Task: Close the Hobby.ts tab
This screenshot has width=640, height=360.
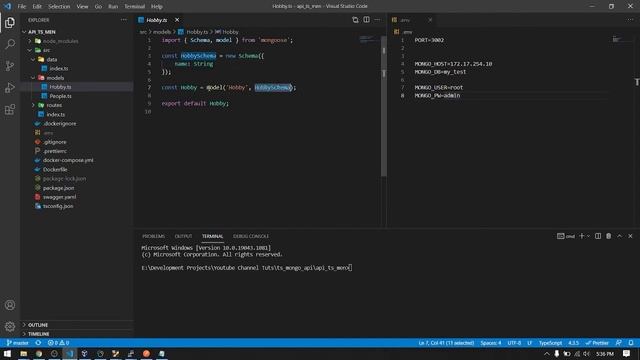Action: (177, 20)
